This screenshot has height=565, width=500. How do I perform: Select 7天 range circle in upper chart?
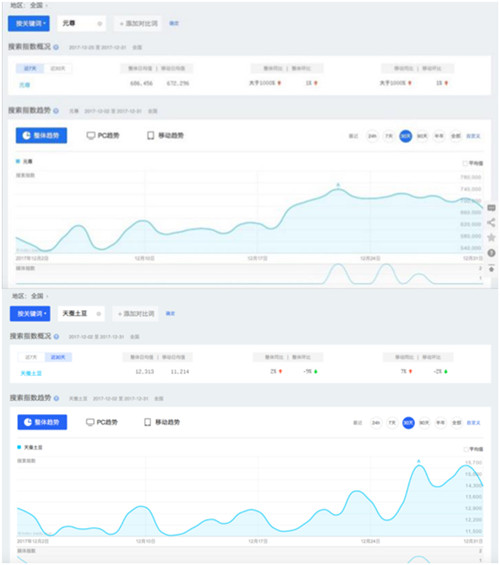(x=389, y=136)
